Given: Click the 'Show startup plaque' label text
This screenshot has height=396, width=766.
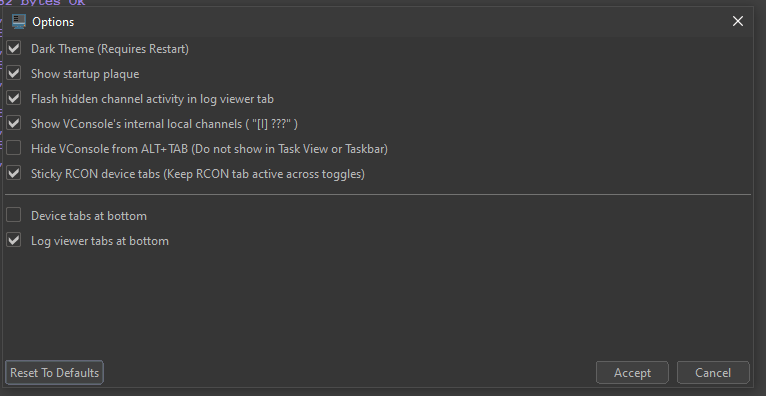Looking at the screenshot, I should click(85, 74).
